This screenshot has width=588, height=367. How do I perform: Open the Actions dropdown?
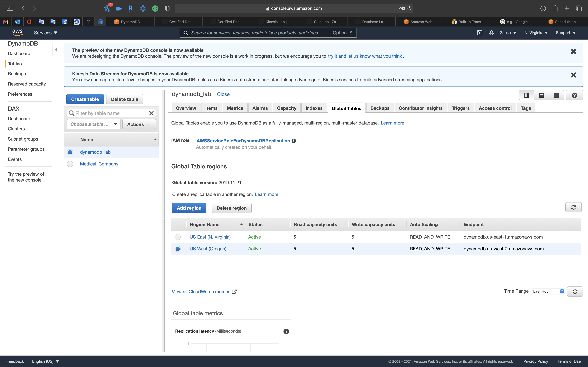(x=139, y=124)
